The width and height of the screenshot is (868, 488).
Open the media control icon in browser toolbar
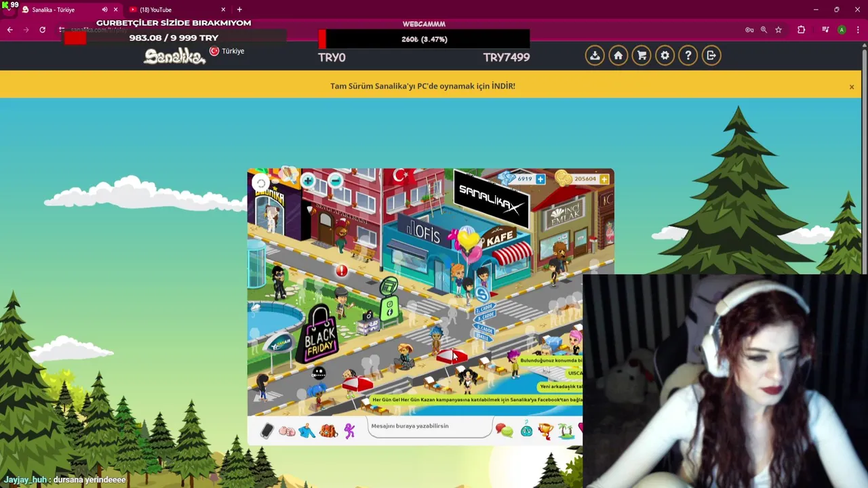pos(825,30)
